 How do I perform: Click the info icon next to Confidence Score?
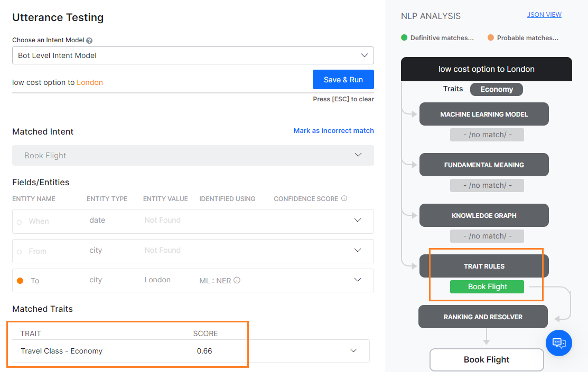[x=344, y=199]
